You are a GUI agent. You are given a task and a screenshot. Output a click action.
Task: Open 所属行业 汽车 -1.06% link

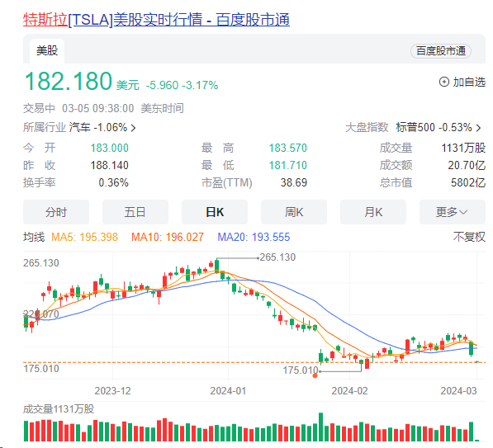tap(79, 128)
